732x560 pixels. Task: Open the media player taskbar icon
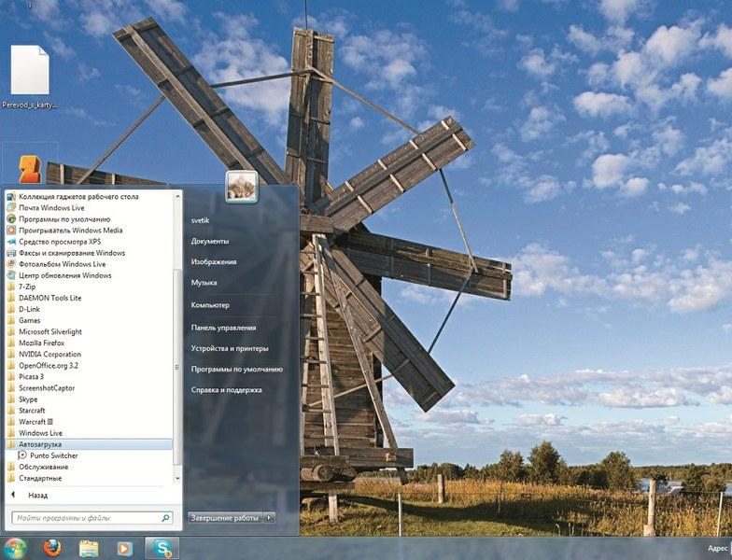pos(125,547)
